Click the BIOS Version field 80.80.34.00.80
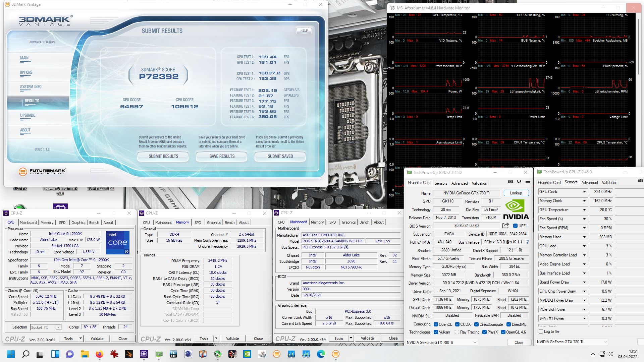This screenshot has height=362, width=644. tap(466, 226)
